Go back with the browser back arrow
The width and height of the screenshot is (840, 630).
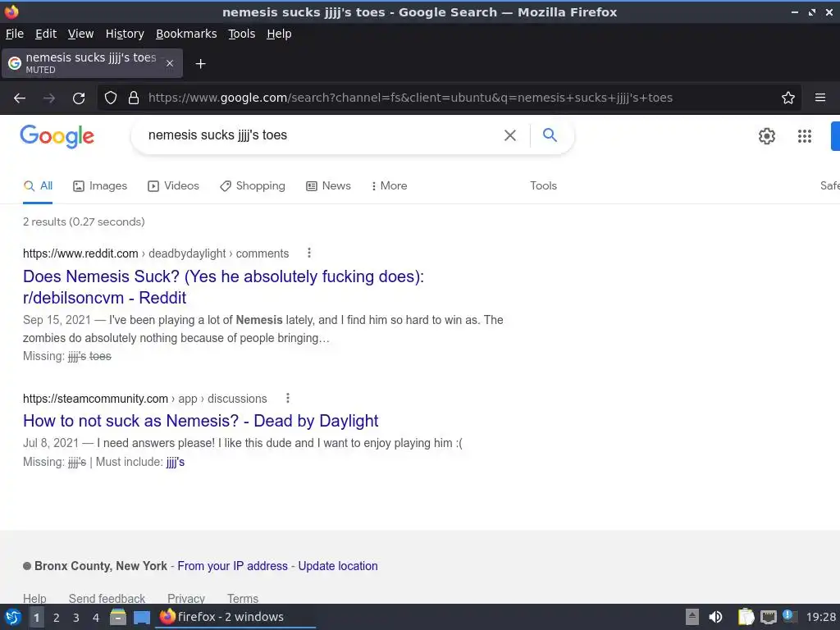coord(20,98)
